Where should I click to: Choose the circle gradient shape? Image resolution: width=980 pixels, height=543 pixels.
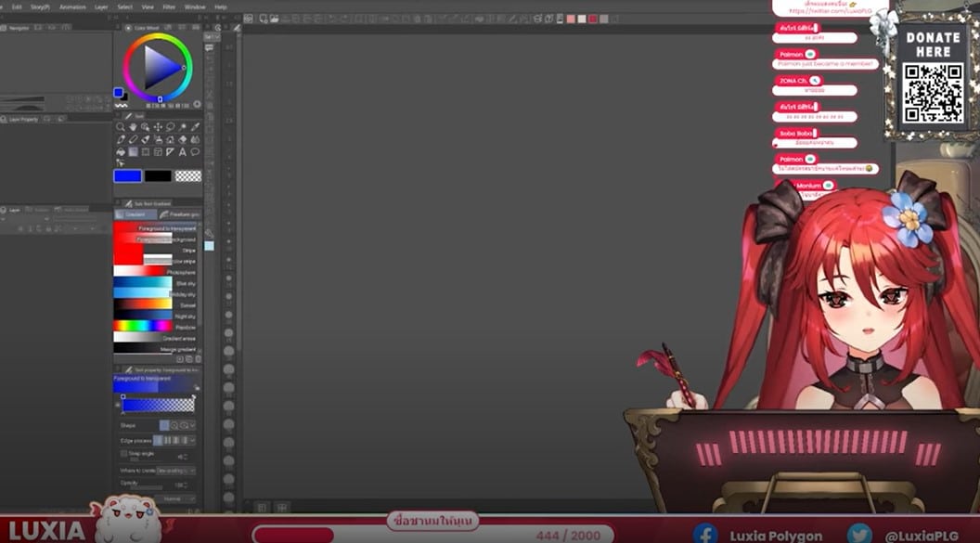(174, 425)
